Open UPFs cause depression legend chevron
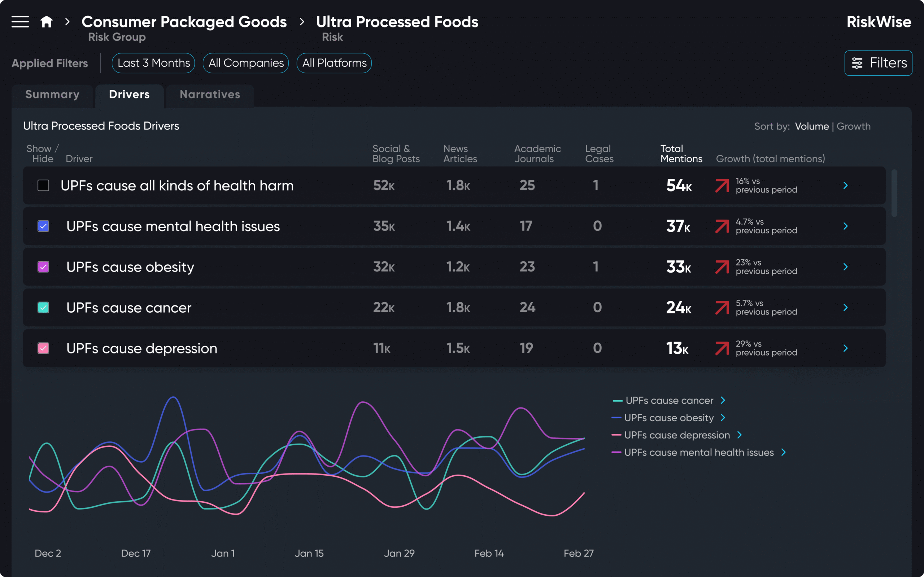 (740, 435)
